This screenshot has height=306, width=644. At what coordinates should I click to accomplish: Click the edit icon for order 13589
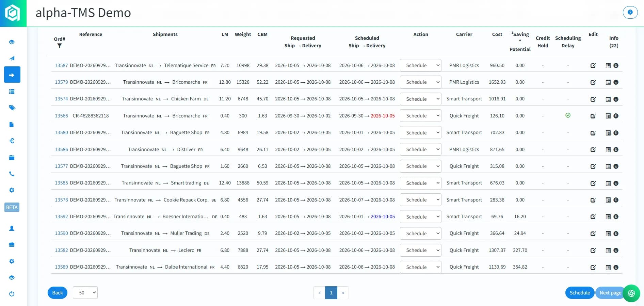coord(593,267)
